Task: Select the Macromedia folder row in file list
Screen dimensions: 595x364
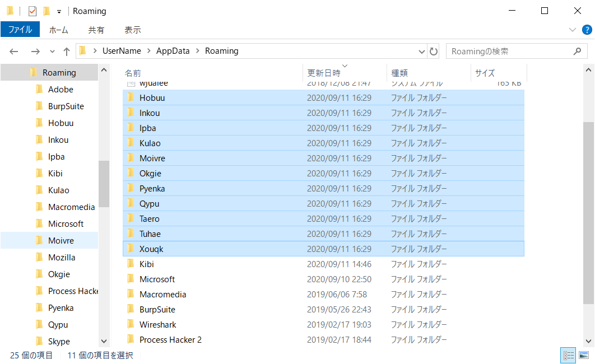Action: (324, 294)
